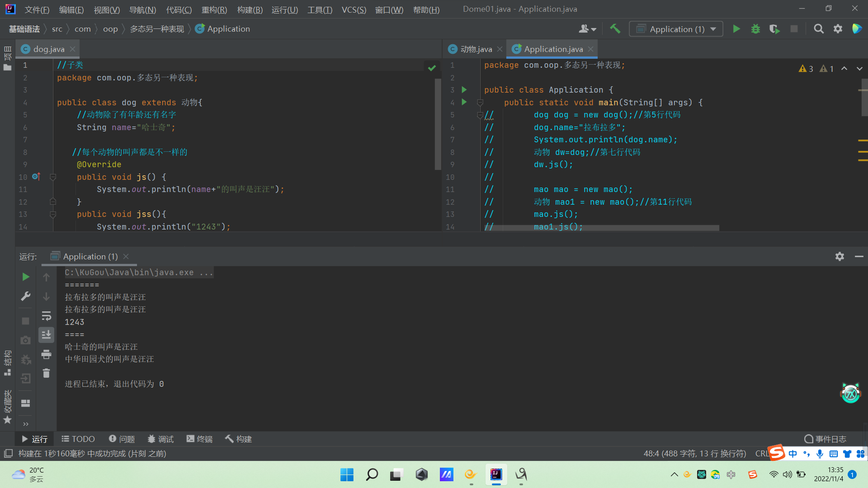
Task: Open the TODO tool window button
Action: pyautogui.click(x=78, y=439)
